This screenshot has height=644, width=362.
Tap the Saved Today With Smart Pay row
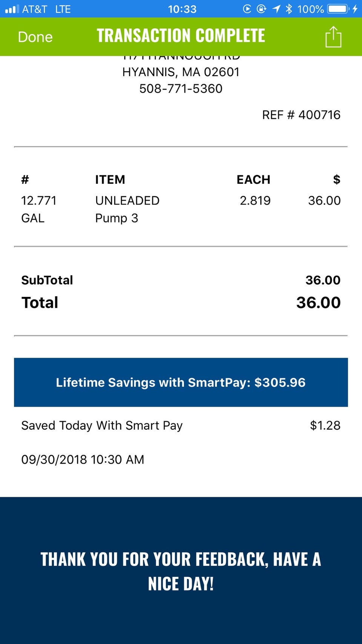click(102, 426)
